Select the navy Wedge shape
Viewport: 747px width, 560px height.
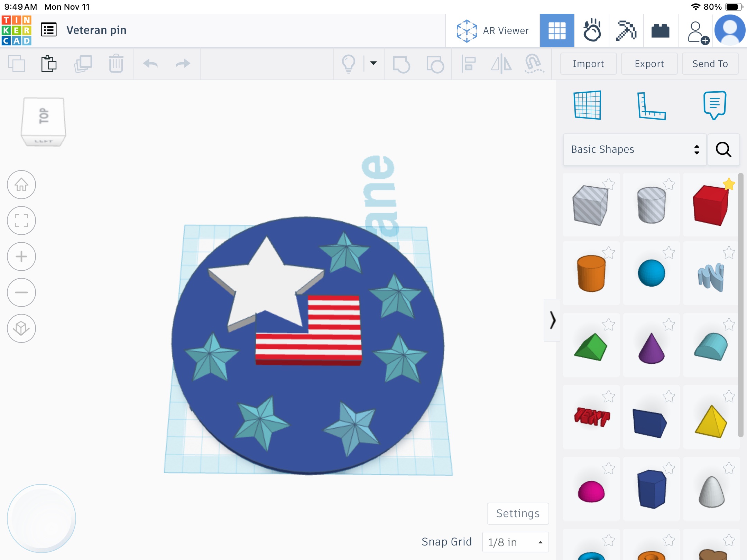(x=650, y=423)
